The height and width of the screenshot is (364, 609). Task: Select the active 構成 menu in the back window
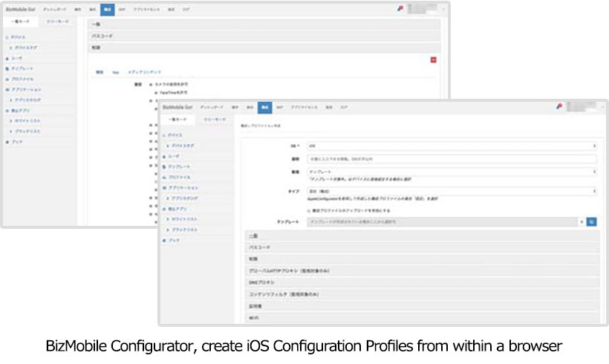tap(108, 10)
